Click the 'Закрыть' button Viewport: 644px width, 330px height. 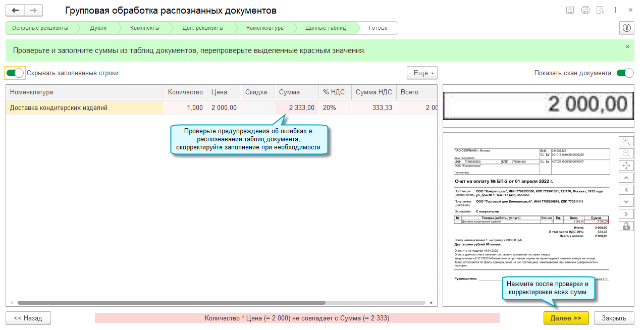click(x=614, y=318)
